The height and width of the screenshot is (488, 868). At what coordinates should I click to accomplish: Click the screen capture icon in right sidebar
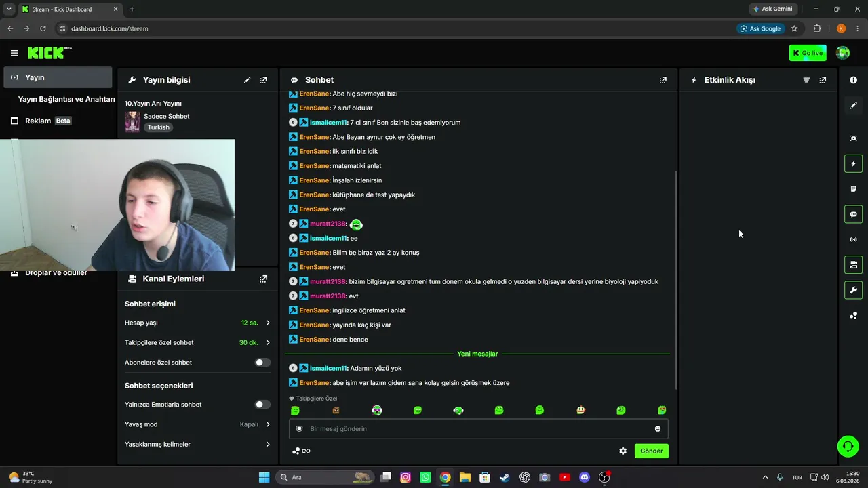pyautogui.click(x=853, y=138)
